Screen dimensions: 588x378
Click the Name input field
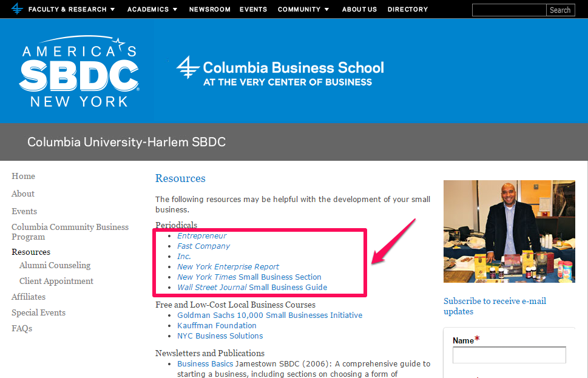[x=509, y=355]
